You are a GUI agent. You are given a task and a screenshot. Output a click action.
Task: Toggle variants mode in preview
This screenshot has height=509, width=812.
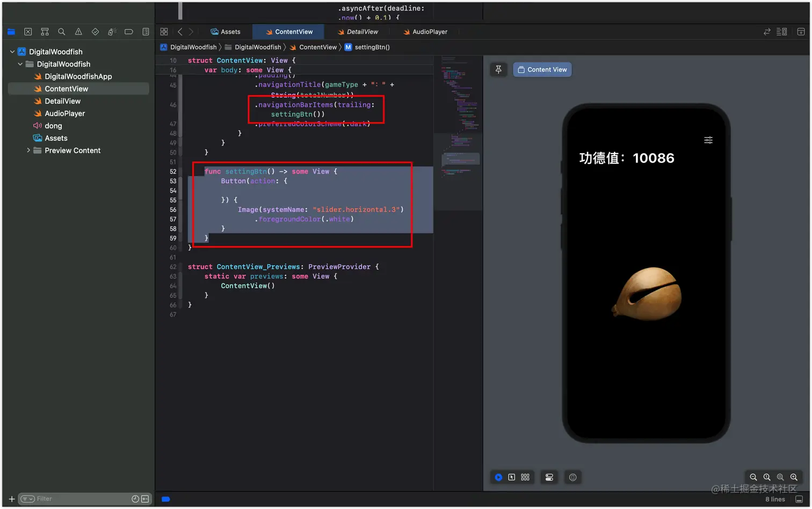(x=525, y=477)
